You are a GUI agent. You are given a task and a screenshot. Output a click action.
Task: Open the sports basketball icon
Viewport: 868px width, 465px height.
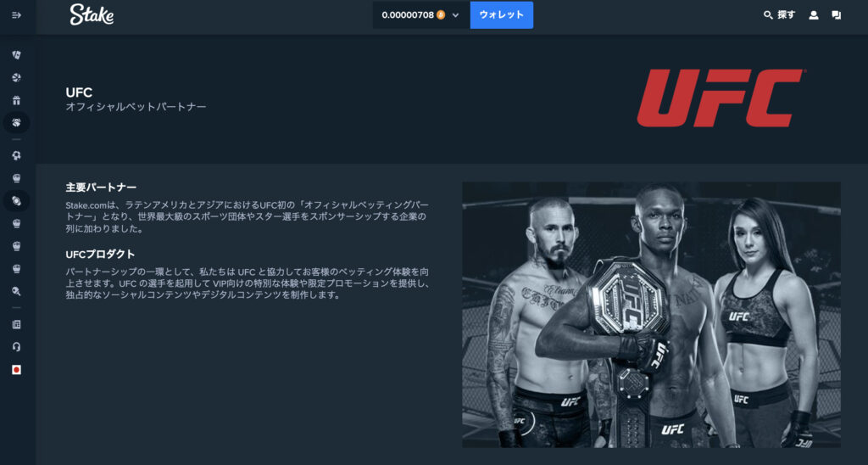coord(17,77)
